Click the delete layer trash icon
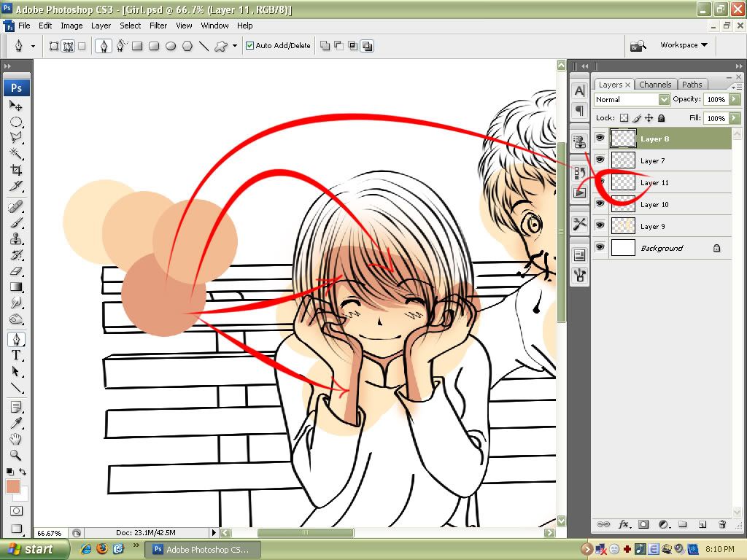747x560 pixels. pyautogui.click(x=722, y=524)
